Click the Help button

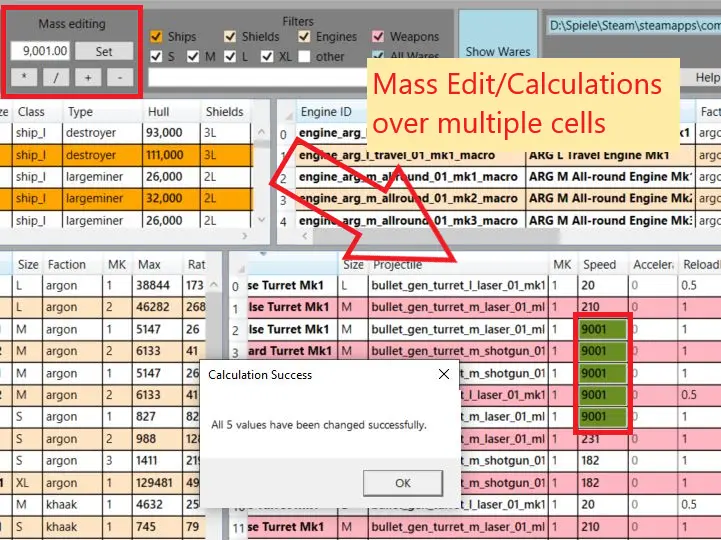707,77
